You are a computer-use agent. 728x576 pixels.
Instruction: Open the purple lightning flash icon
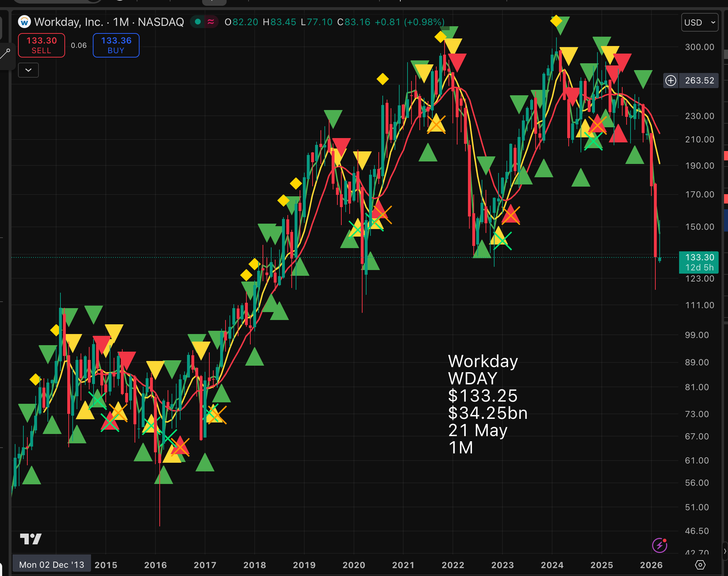point(659,545)
